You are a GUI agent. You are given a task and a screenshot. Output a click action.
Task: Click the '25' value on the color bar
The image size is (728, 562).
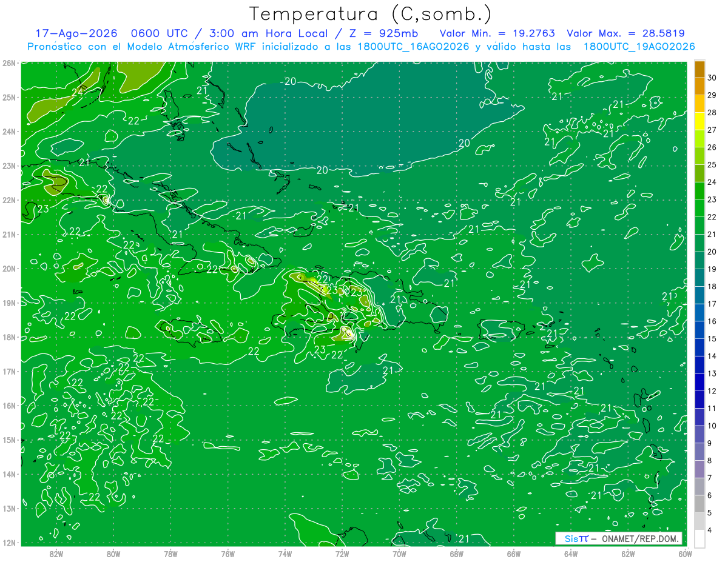712,164
